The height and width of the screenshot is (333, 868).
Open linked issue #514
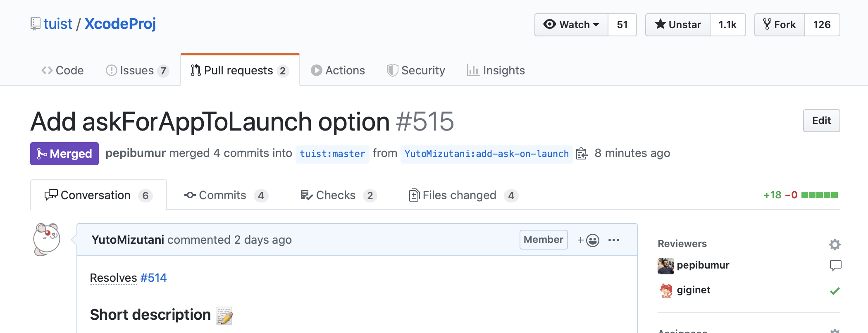[153, 278]
